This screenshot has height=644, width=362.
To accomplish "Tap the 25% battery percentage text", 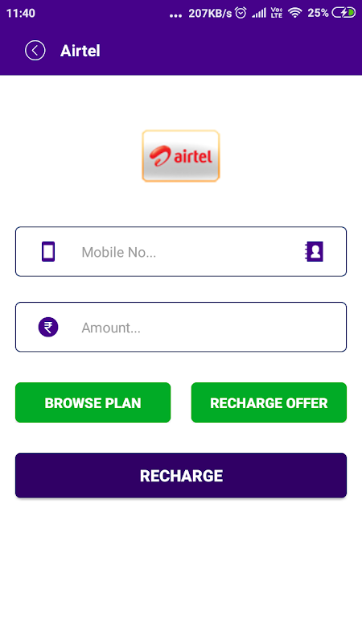I will (318, 13).
